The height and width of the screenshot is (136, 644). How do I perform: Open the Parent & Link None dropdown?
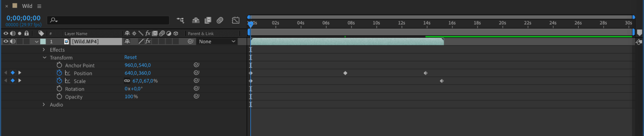(x=217, y=41)
